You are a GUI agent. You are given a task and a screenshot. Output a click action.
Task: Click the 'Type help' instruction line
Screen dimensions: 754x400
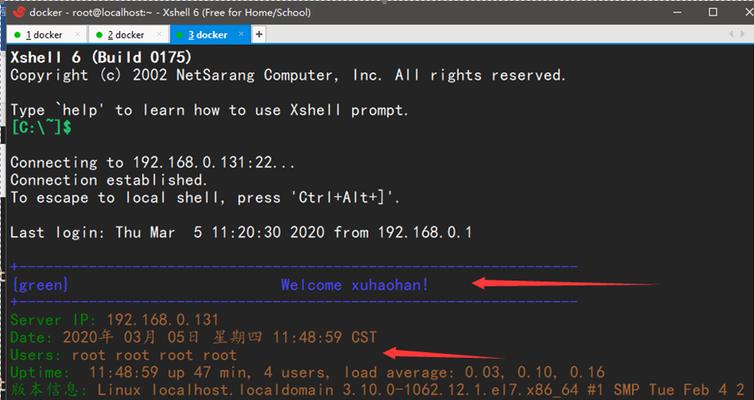pos(209,110)
